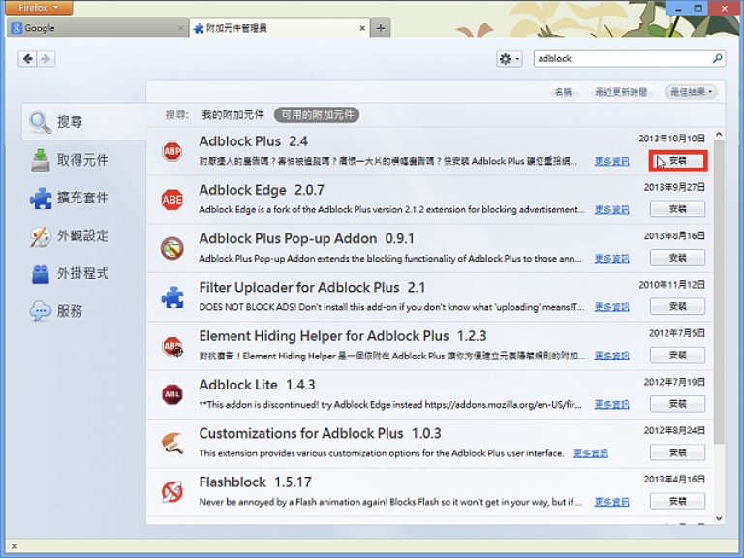This screenshot has height=560, width=744.
Task: Open more info link for Customizations add-on
Action: [x=590, y=453]
